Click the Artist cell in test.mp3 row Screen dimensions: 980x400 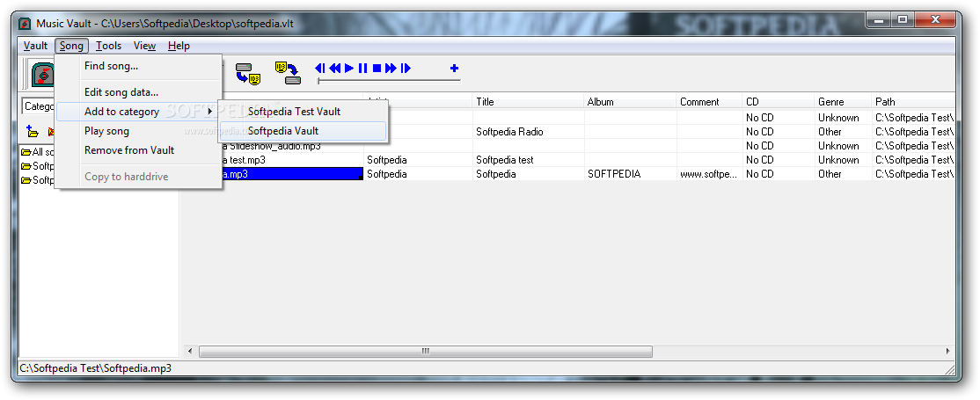418,160
